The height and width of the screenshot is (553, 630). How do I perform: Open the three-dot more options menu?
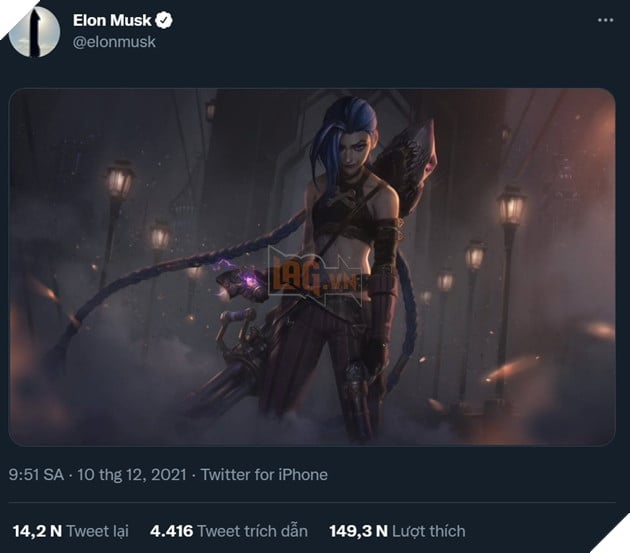click(603, 21)
